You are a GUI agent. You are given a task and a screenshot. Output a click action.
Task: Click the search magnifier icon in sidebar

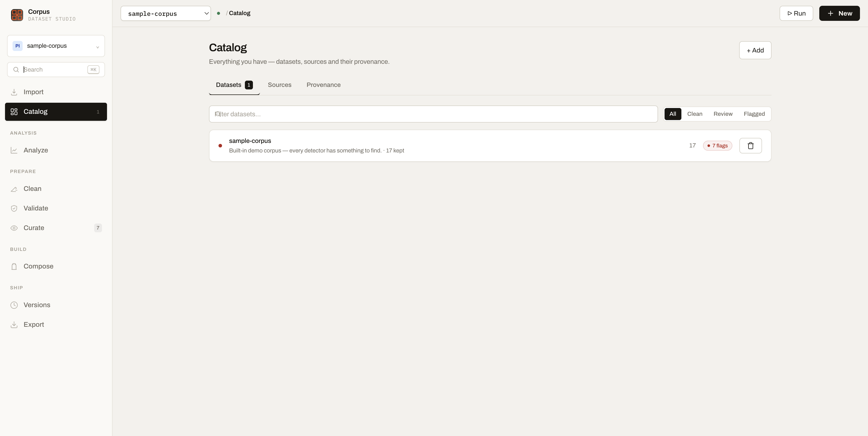[16, 70]
